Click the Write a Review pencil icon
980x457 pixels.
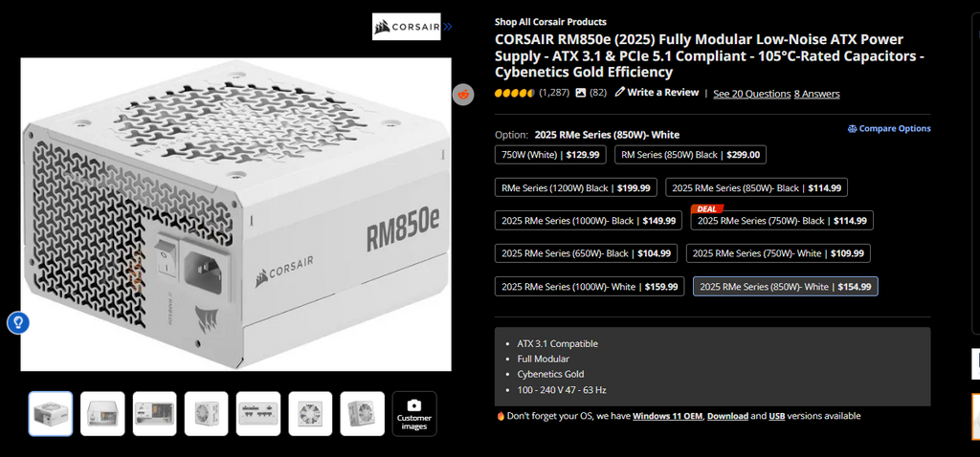tap(619, 93)
